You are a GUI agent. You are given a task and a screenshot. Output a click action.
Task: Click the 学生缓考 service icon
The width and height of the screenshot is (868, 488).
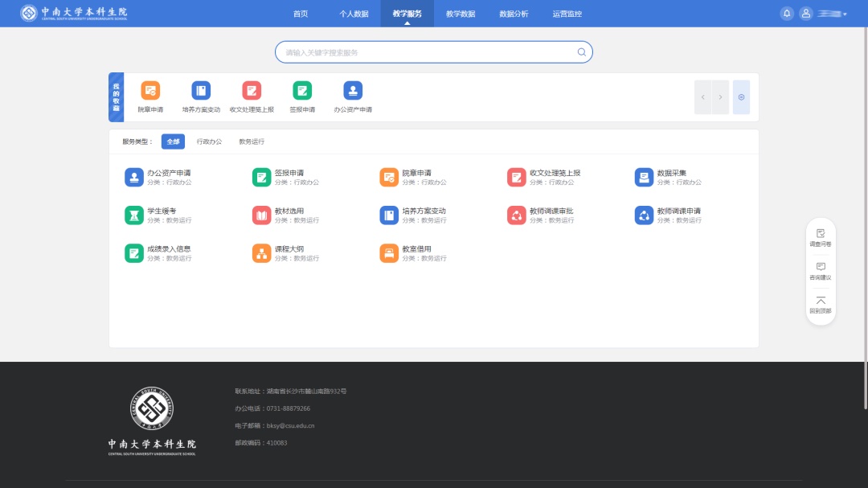[133, 215]
